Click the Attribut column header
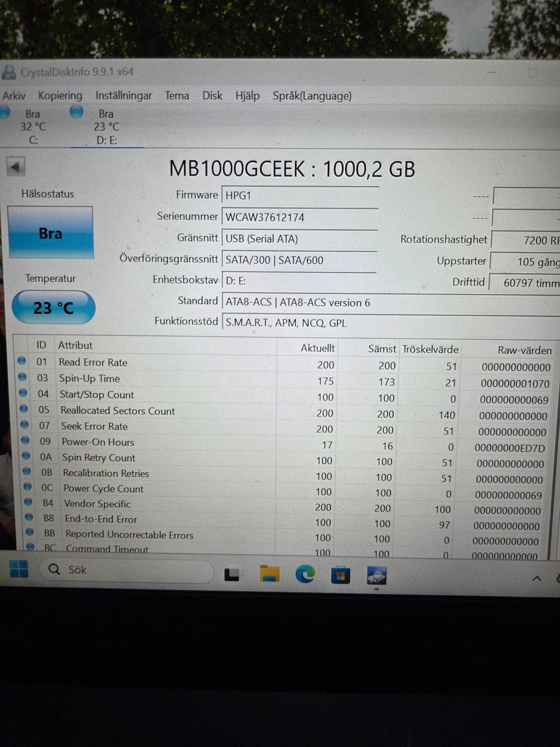 tap(75, 345)
